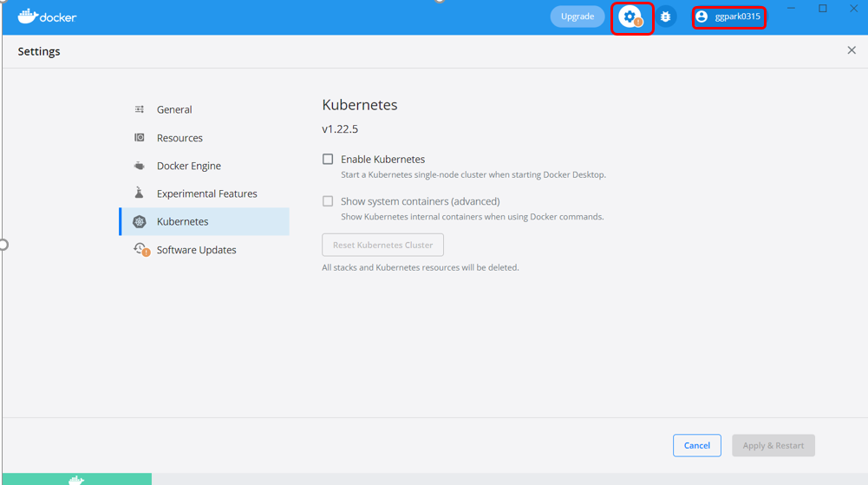Open troubleshoot bug icon in header
The image size is (868, 485).
[665, 16]
